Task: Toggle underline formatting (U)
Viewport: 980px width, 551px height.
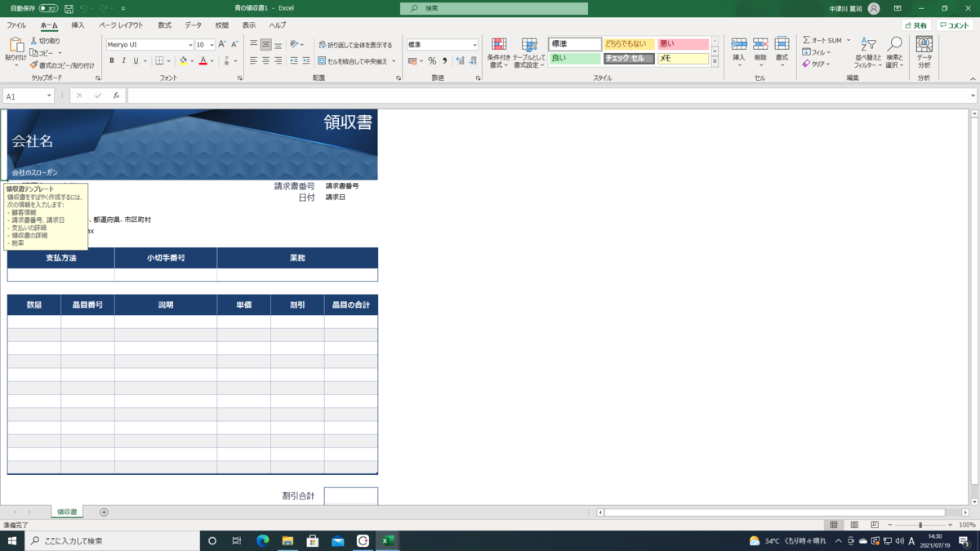Action: [x=135, y=61]
